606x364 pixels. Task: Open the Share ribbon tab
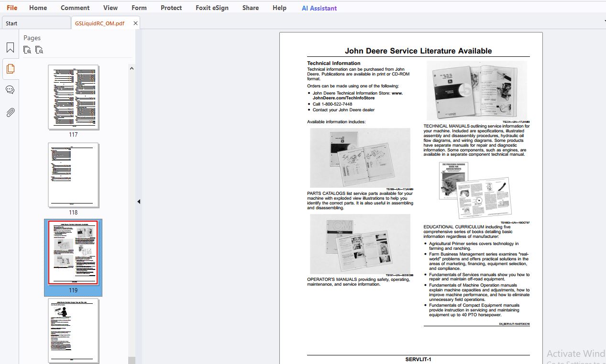[251, 8]
